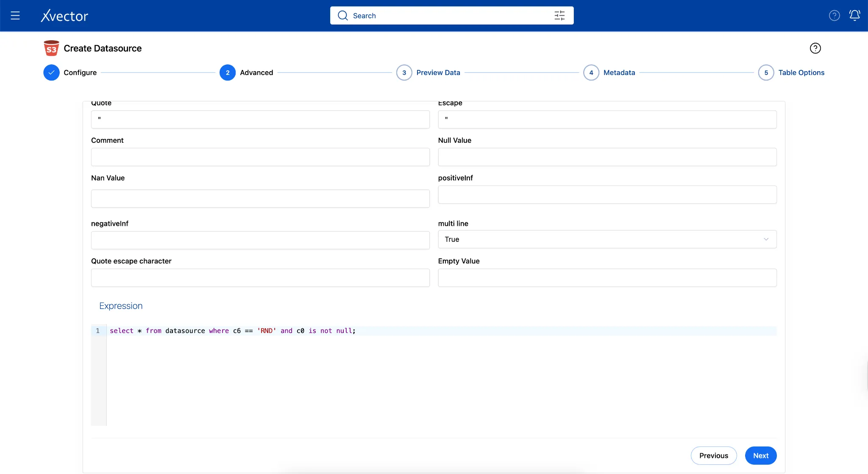This screenshot has width=868, height=474.
Task: Click the Expression section heading
Action: click(x=121, y=306)
